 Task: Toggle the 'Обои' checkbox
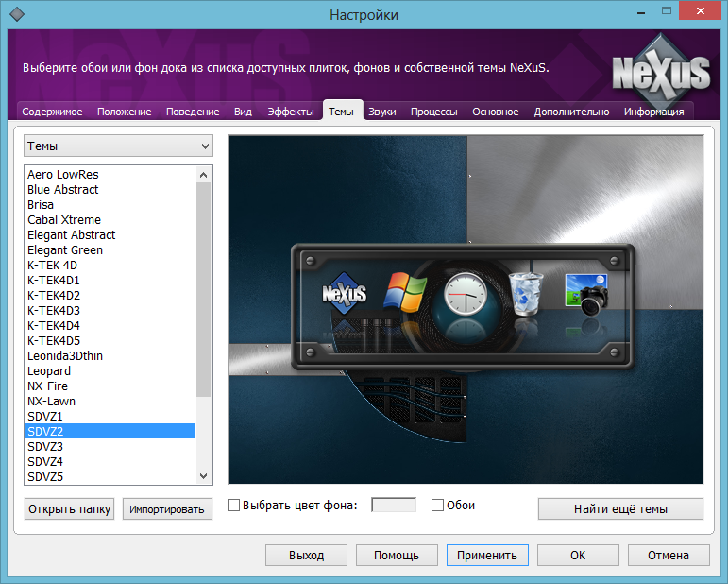437,505
